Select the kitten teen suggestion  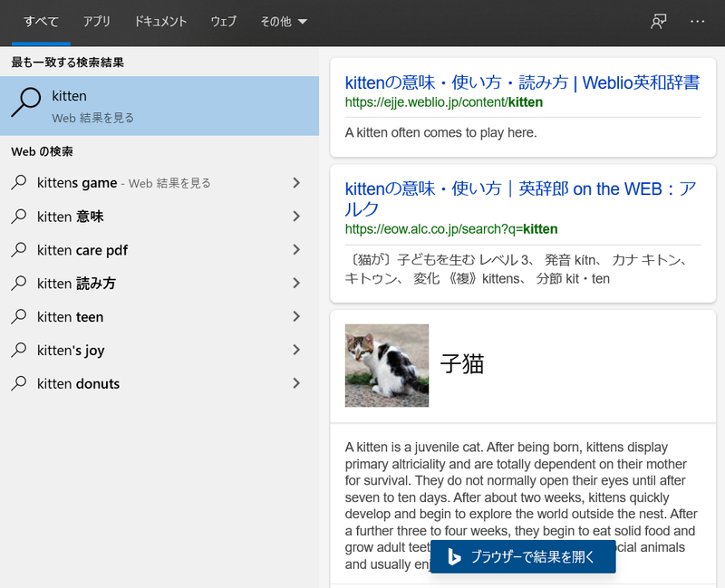[x=159, y=317]
